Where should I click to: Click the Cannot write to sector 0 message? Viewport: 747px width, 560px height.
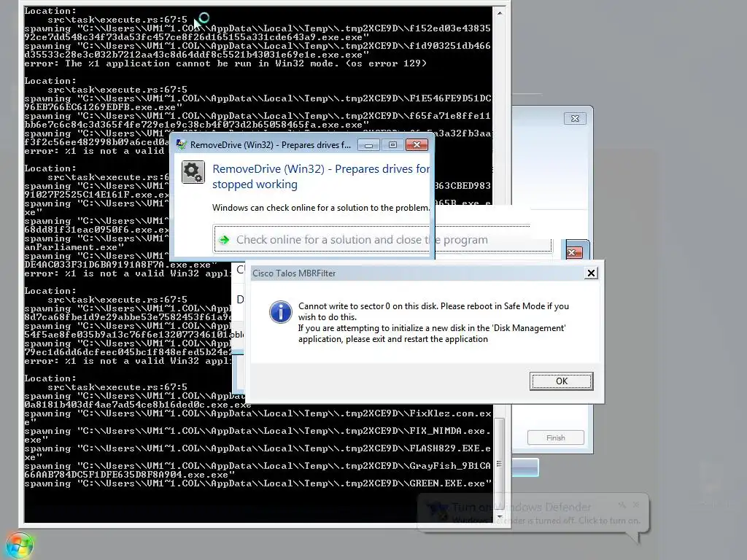[433, 311]
